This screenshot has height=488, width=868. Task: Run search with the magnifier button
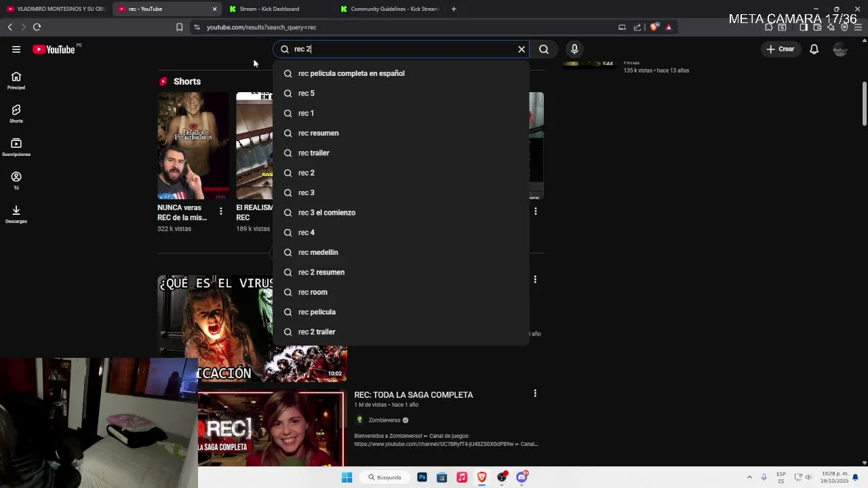click(x=544, y=49)
